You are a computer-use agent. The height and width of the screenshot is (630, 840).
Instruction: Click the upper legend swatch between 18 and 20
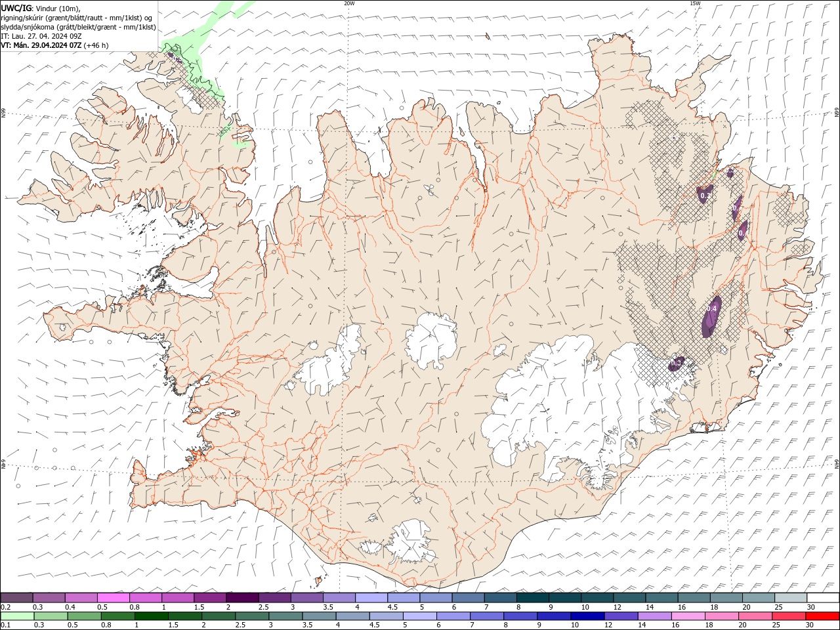[726, 597]
